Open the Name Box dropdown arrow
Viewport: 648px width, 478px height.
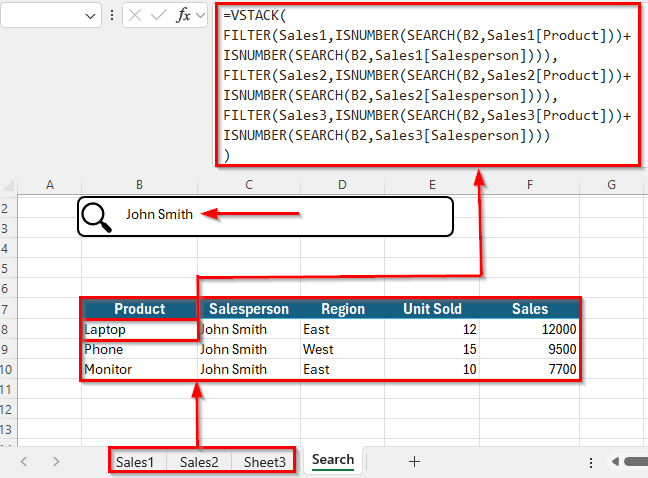[90, 16]
